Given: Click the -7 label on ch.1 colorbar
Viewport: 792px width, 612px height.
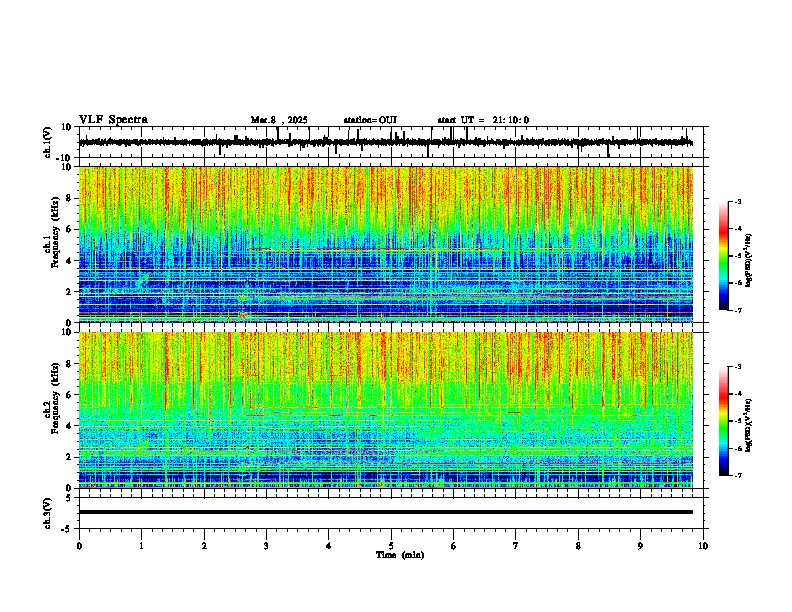Looking at the screenshot, I should [737, 310].
